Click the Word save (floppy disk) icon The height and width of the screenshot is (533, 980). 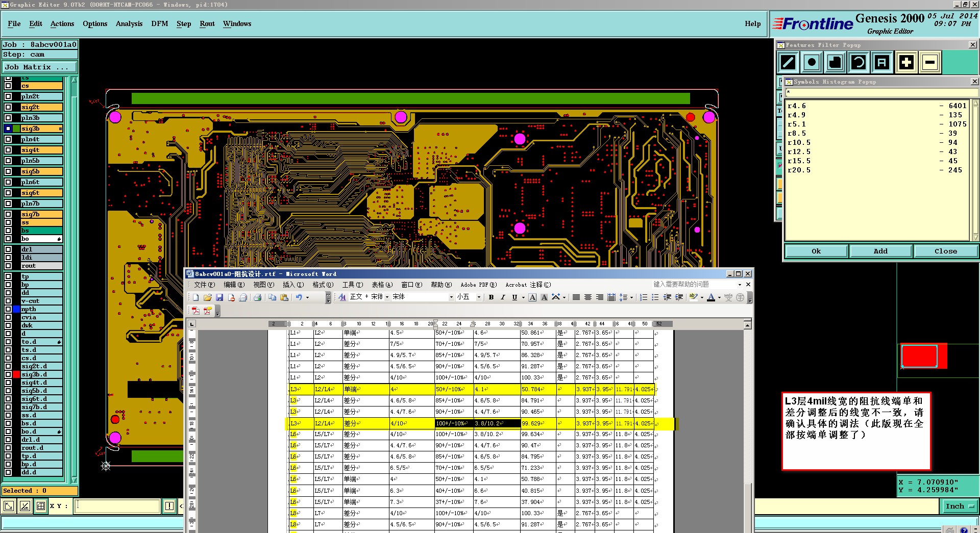pyautogui.click(x=219, y=297)
